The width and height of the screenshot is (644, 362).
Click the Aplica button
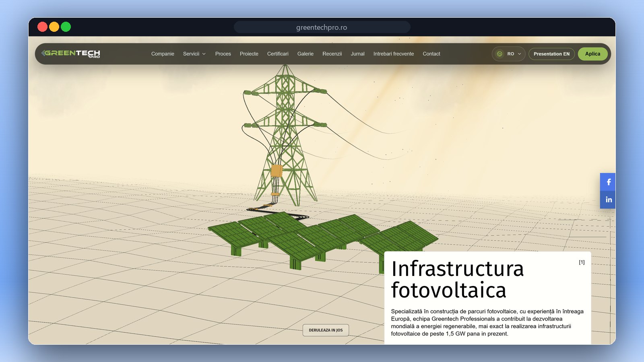click(592, 54)
